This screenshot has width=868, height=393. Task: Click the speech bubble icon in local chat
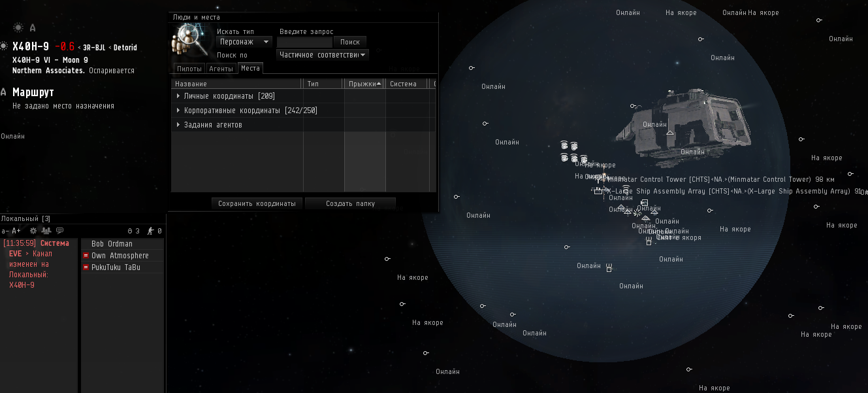(x=59, y=231)
